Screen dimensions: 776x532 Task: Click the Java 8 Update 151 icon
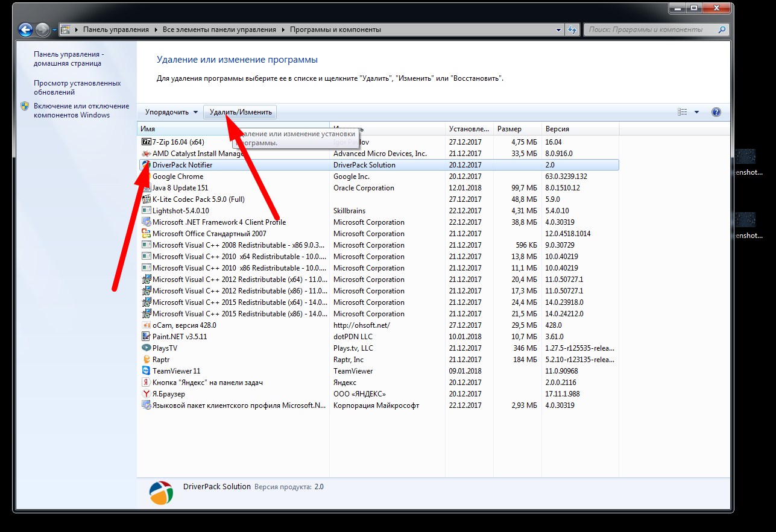pyautogui.click(x=146, y=188)
